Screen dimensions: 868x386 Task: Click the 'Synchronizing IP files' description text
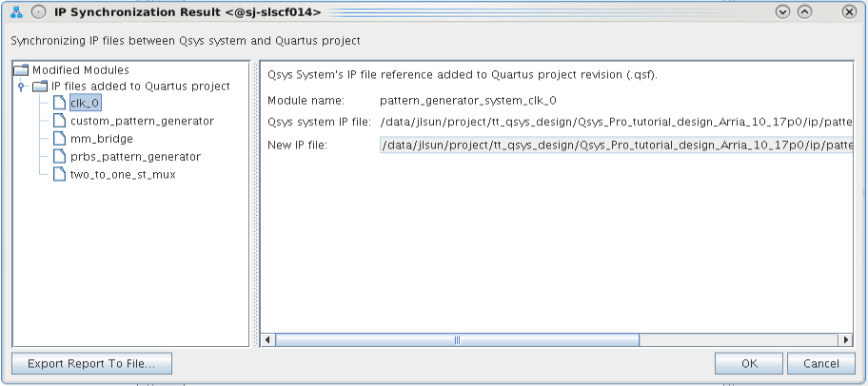[x=186, y=41]
